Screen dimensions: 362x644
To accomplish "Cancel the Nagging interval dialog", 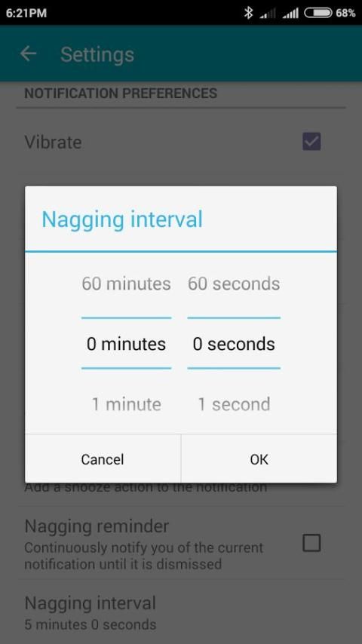I will pos(103,458).
